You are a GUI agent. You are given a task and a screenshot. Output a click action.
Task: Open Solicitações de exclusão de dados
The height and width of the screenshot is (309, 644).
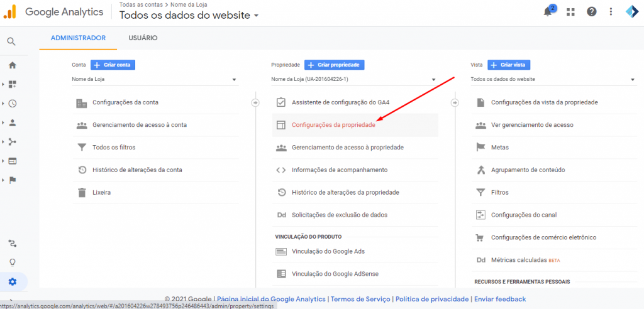(x=355, y=215)
